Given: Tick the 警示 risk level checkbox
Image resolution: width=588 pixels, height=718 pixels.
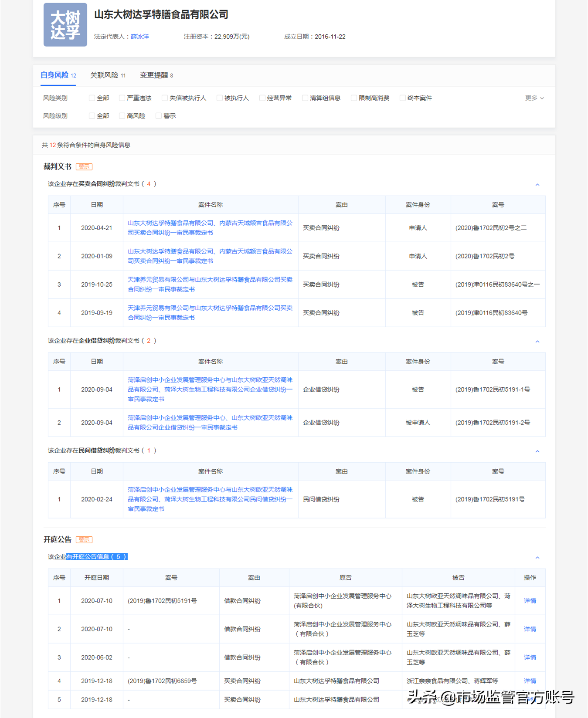Looking at the screenshot, I should point(159,116).
